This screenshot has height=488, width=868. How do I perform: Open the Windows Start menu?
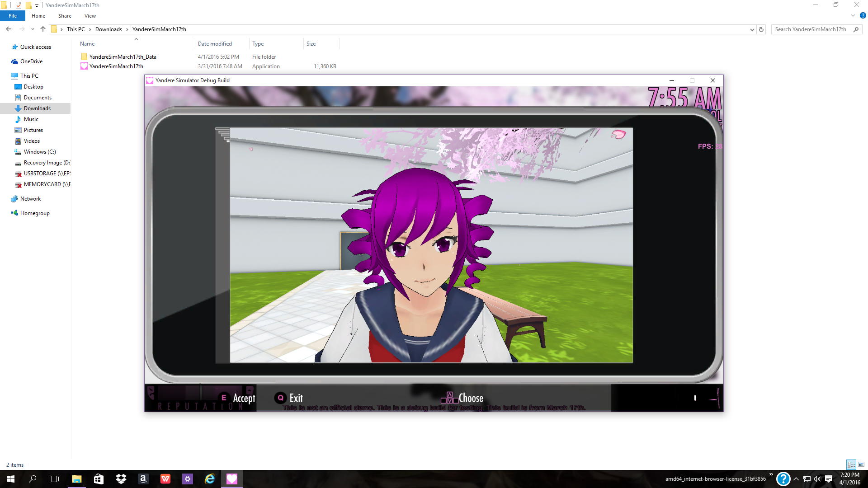click(11, 479)
